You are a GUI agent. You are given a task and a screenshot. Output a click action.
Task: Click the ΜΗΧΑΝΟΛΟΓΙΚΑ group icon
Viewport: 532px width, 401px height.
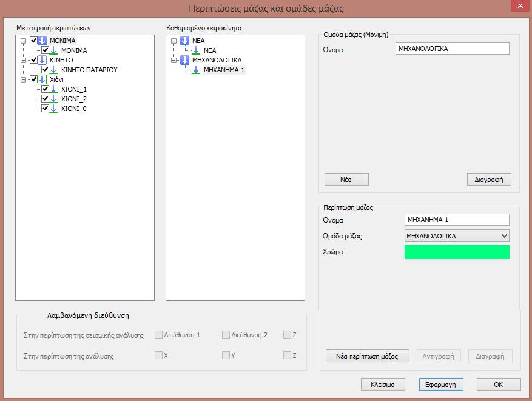pos(184,61)
